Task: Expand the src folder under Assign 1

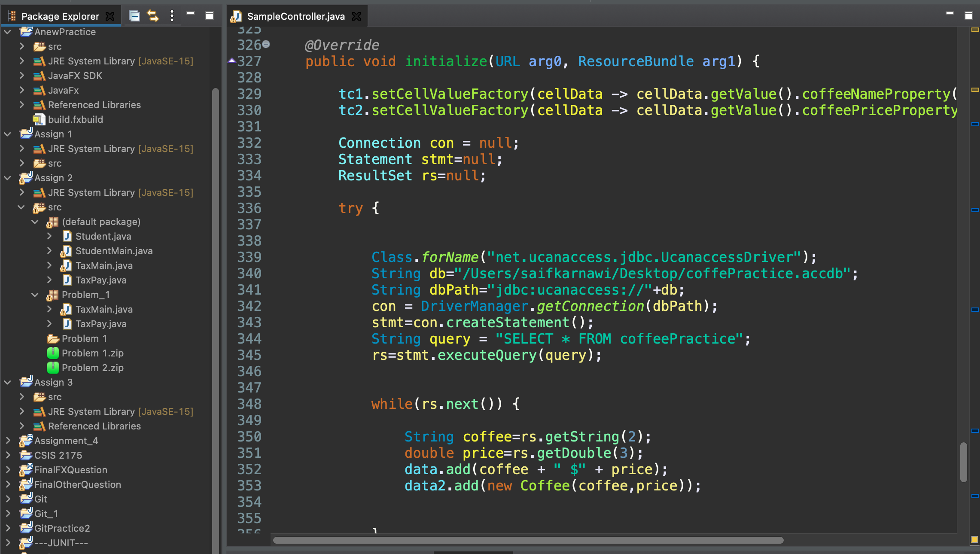Action: pyautogui.click(x=22, y=163)
